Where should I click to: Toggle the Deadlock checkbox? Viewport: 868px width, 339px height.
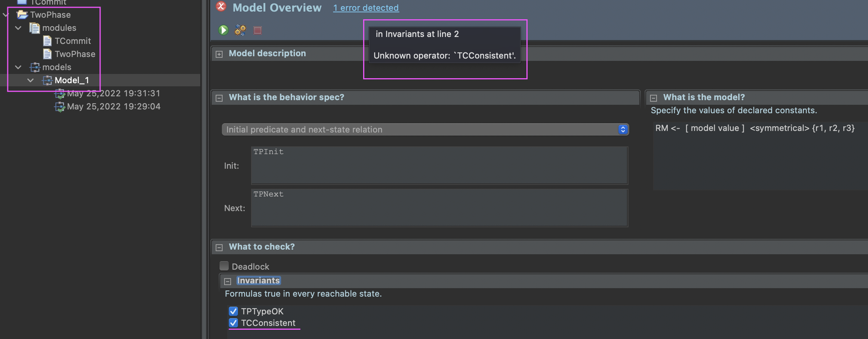click(224, 266)
